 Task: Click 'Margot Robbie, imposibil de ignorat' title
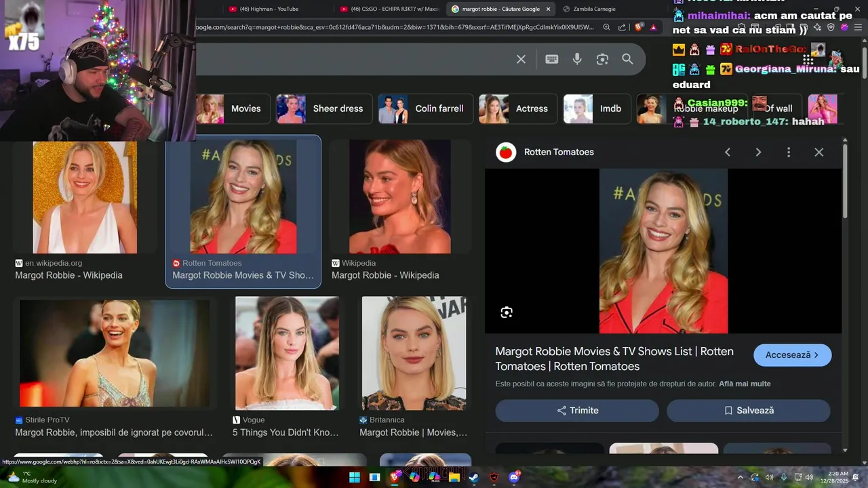(114, 432)
